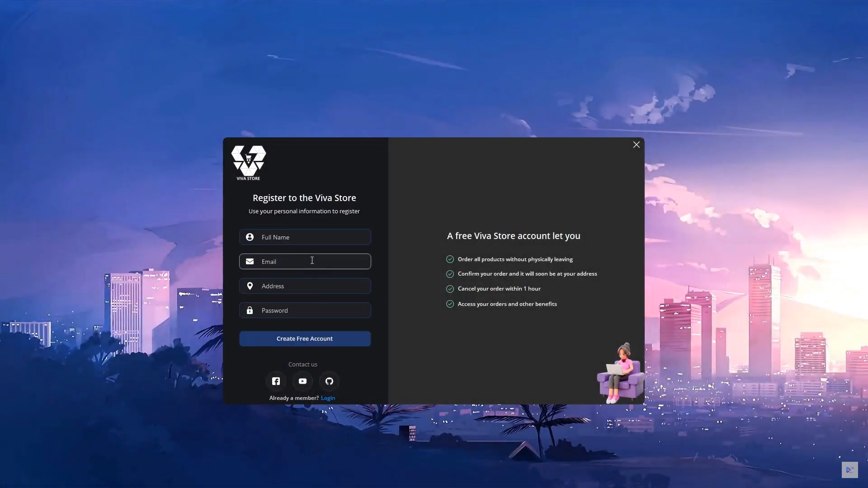Click the padlock icon in Password field
This screenshot has height=488, width=868.
250,310
